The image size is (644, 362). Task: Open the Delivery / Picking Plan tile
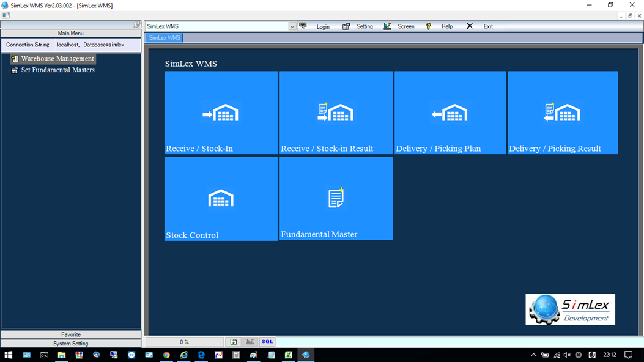450,113
